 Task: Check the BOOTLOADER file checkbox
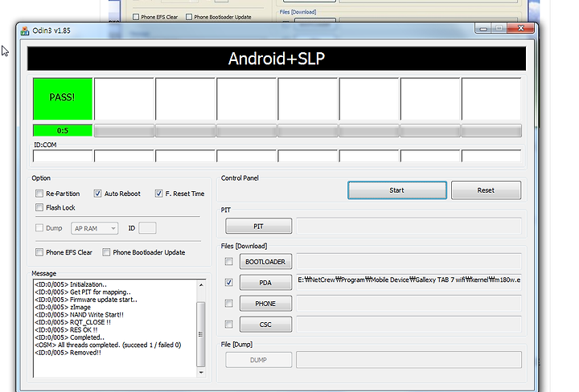click(x=229, y=261)
